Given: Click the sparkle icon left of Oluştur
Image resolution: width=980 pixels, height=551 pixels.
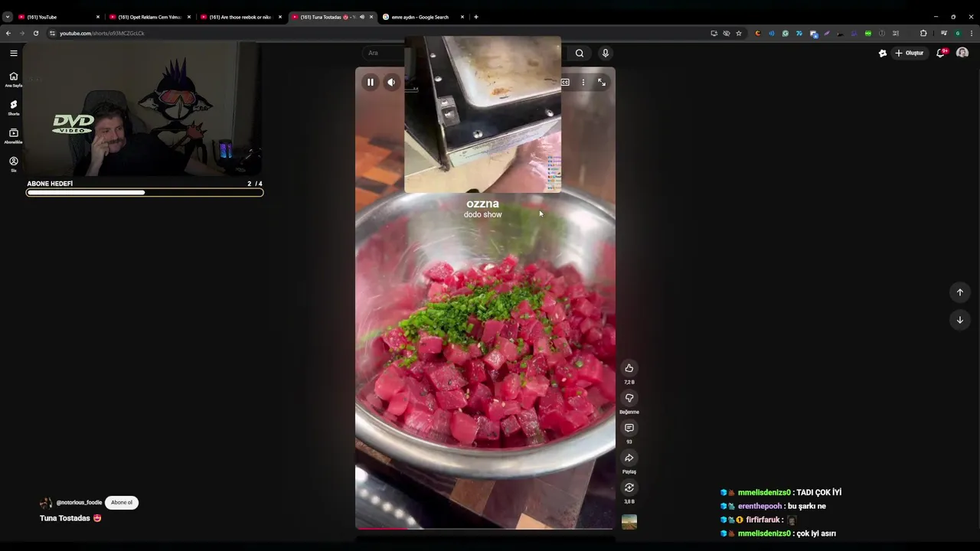Looking at the screenshot, I should click(883, 53).
